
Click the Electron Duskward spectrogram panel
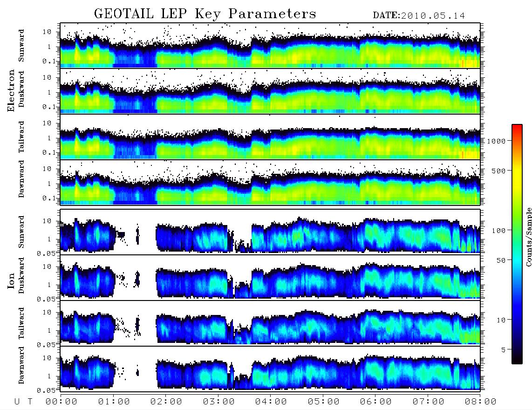click(x=270, y=91)
